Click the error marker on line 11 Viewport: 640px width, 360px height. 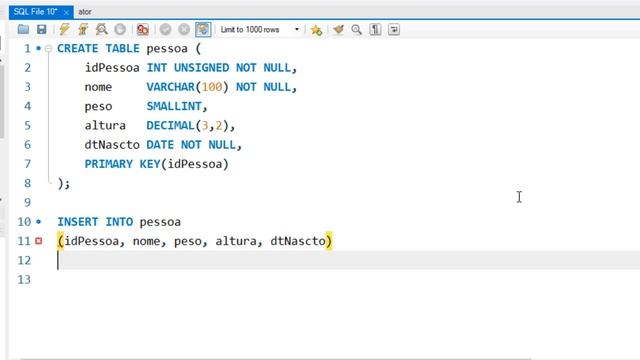(38, 241)
